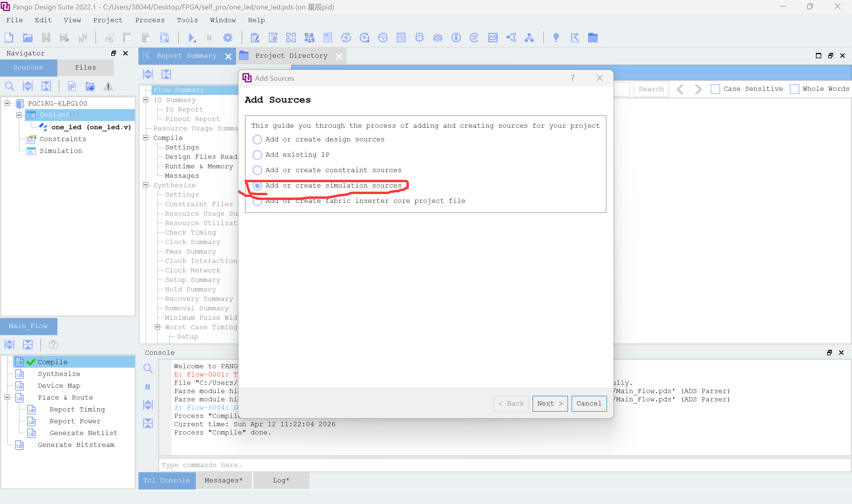
Task: Click the debugger bug icon in toolbar
Action: pyautogui.click(x=437, y=38)
